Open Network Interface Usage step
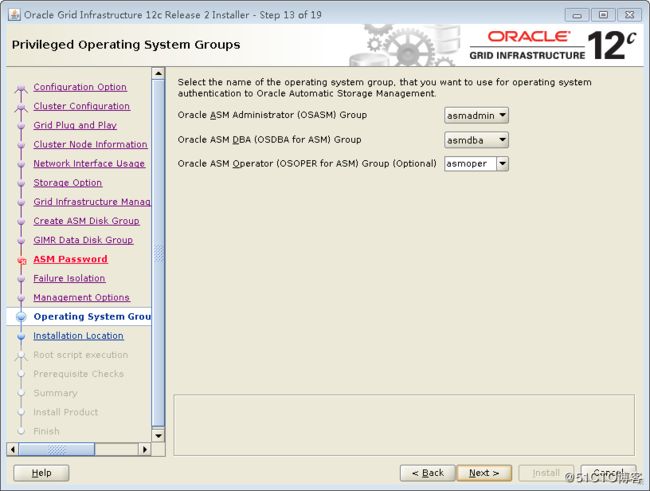 [89, 163]
